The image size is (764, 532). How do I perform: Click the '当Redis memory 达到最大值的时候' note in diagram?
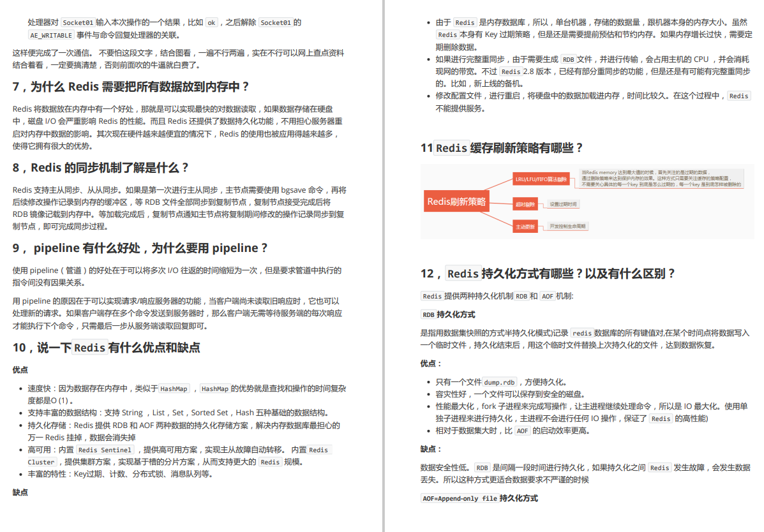pos(661,179)
